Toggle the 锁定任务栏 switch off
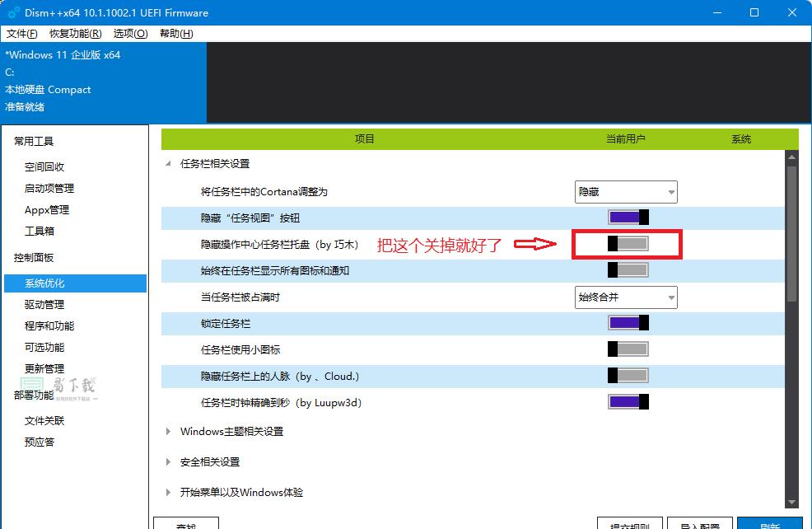Screen dimensions: 812x529 (627, 322)
